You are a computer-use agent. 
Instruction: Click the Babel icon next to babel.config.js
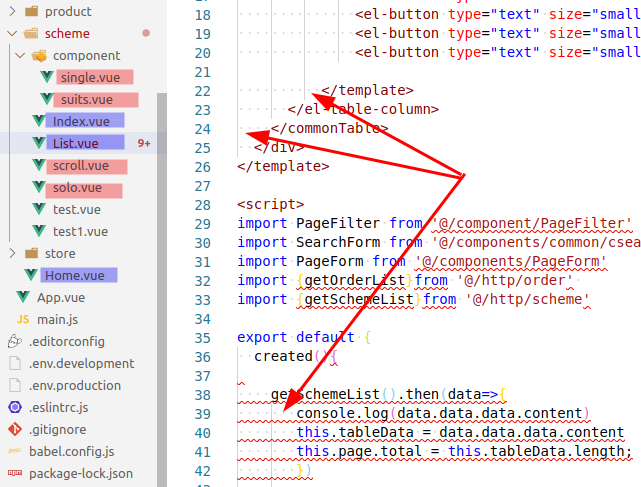point(14,451)
